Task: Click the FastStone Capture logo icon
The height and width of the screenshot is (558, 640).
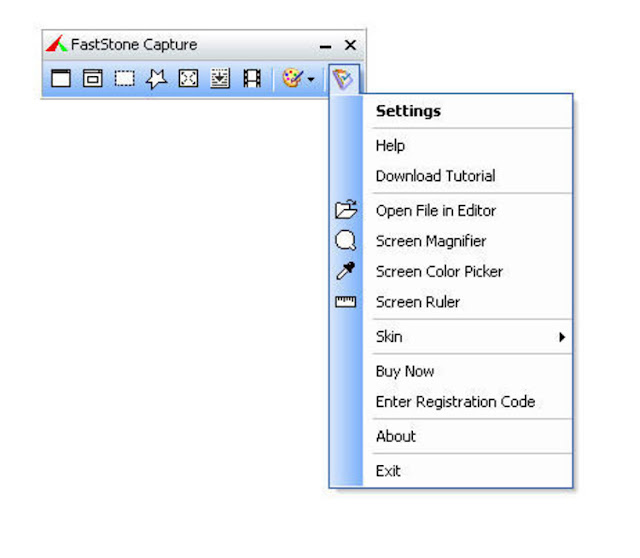Action: [56, 43]
